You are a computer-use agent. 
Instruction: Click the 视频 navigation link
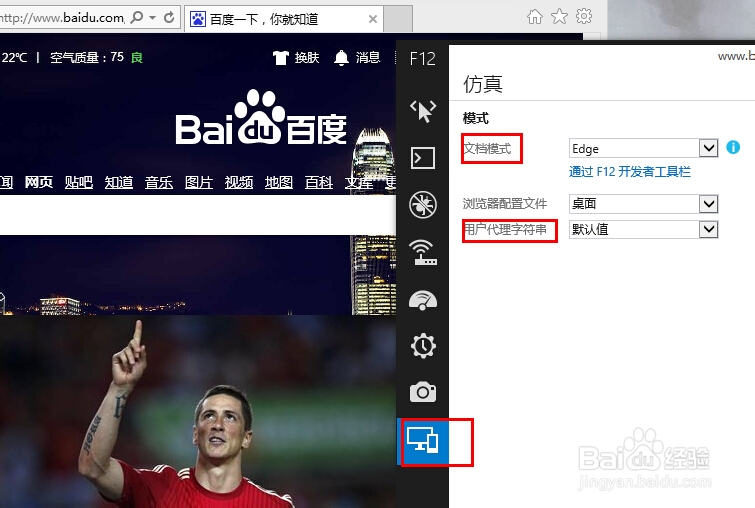tap(239, 182)
